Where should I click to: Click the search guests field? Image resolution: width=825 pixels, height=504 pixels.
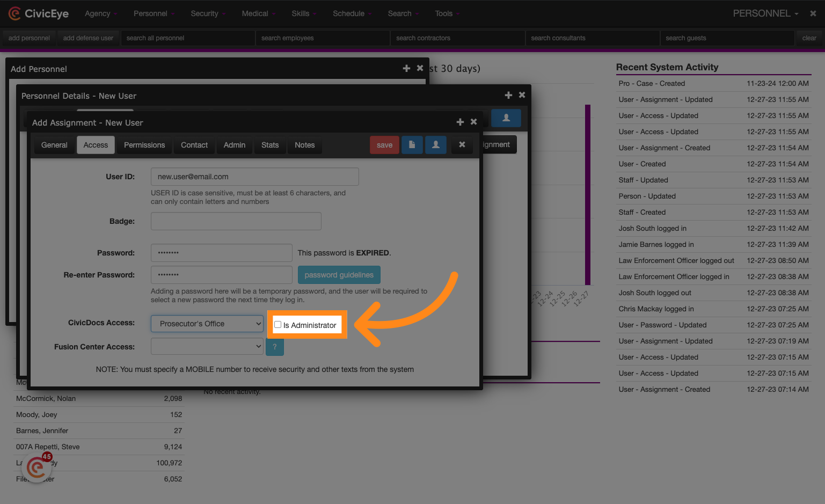pos(727,38)
